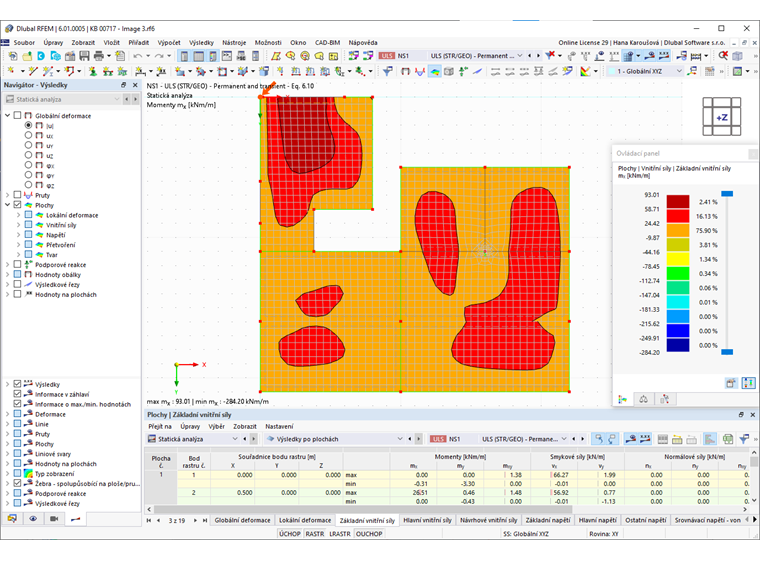
Task: Expand the Hodnoty obálky tree node
Action: tap(7, 274)
